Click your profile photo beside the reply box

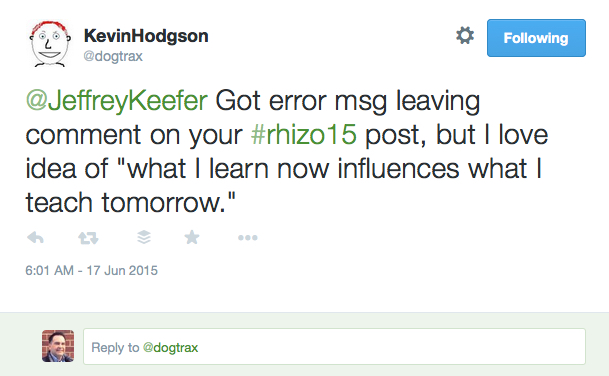click(x=58, y=346)
